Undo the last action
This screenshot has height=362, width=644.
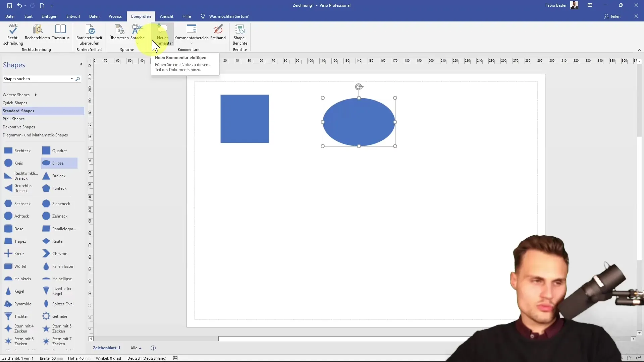[x=19, y=5]
